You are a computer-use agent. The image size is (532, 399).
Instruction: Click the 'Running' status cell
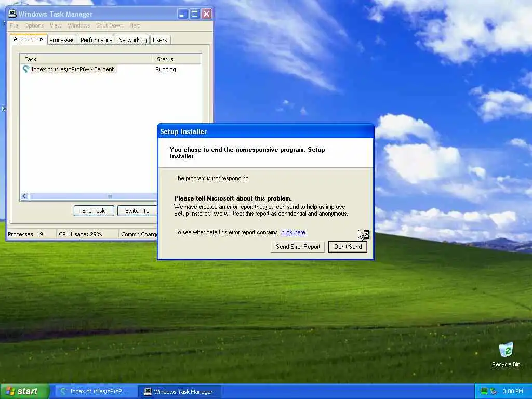point(166,69)
